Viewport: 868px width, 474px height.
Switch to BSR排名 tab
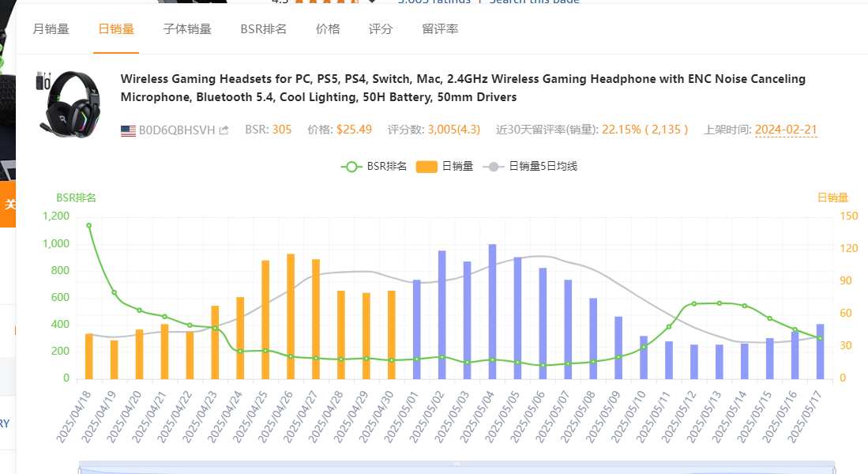coord(264,29)
